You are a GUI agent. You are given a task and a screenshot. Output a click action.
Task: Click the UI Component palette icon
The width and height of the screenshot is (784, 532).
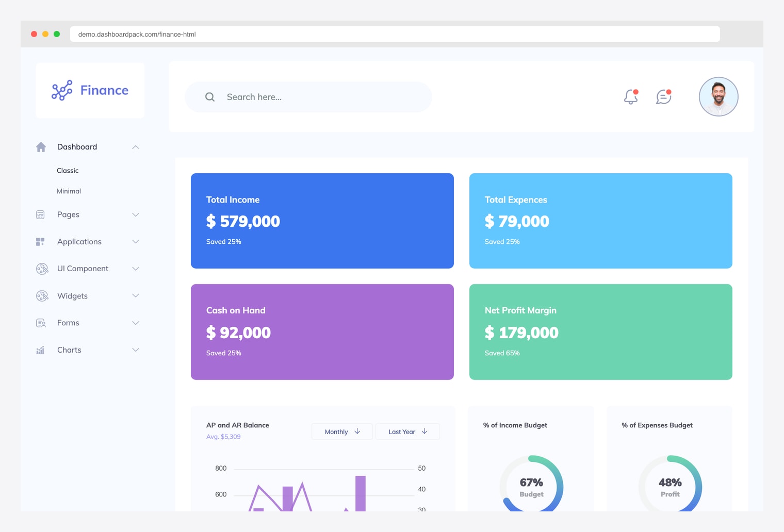[42, 269]
